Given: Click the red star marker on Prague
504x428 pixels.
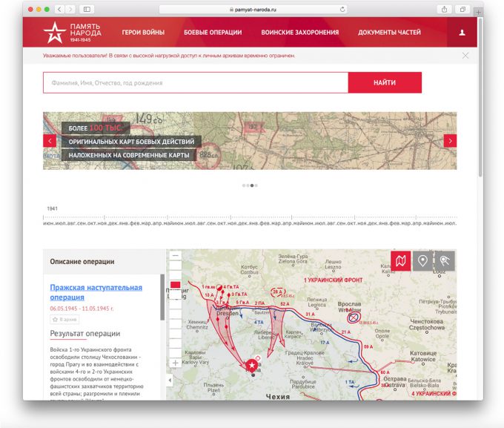Looking at the screenshot, I should 252,366.
